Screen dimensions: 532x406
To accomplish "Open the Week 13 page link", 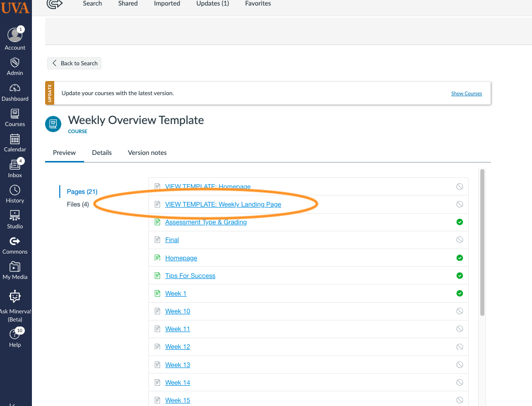I will (x=178, y=364).
